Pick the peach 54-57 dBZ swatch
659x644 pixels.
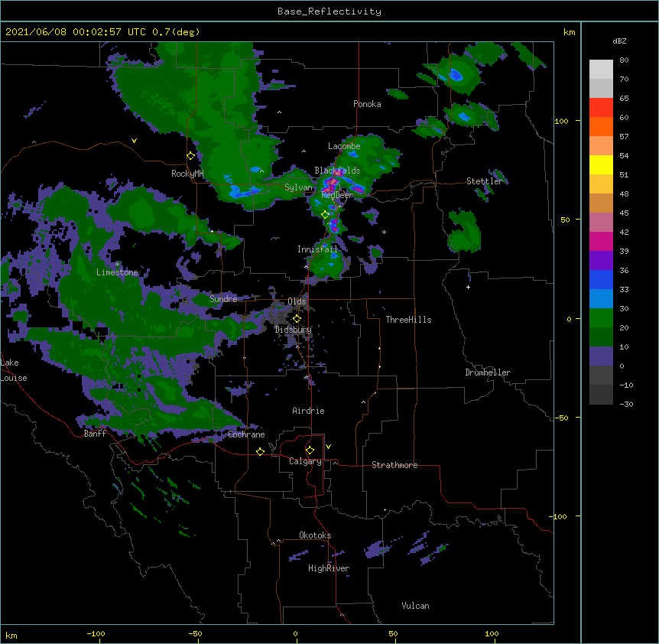coord(601,146)
